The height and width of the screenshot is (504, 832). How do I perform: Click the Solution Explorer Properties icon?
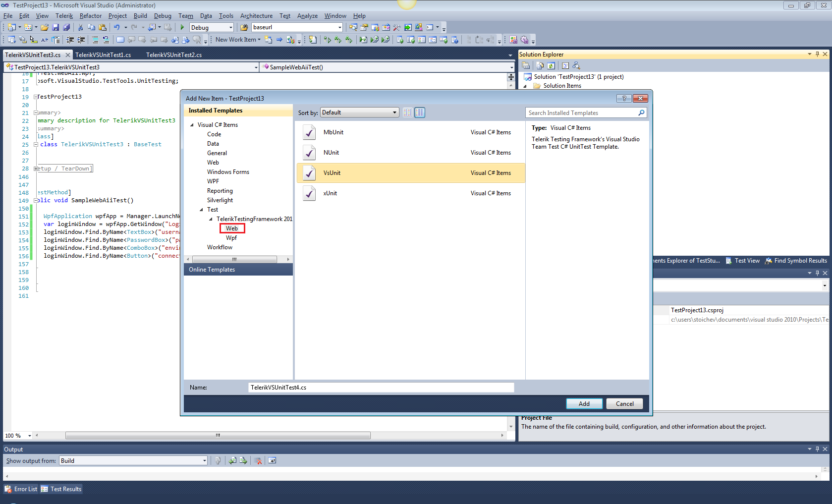pos(526,65)
